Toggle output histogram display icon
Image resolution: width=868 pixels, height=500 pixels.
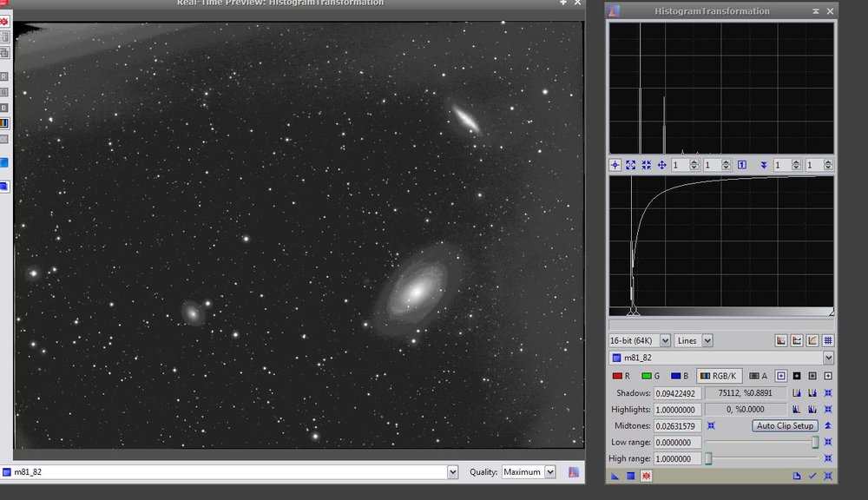[x=781, y=340]
